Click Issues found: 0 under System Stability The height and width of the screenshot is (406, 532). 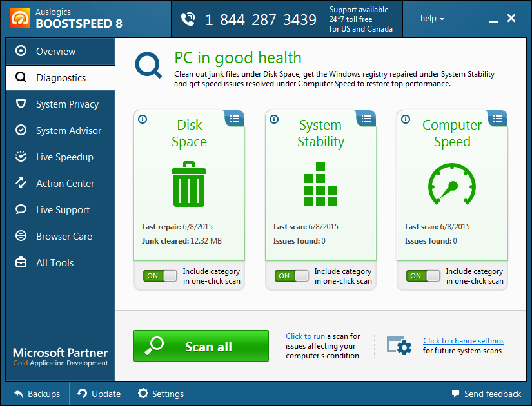299,241
